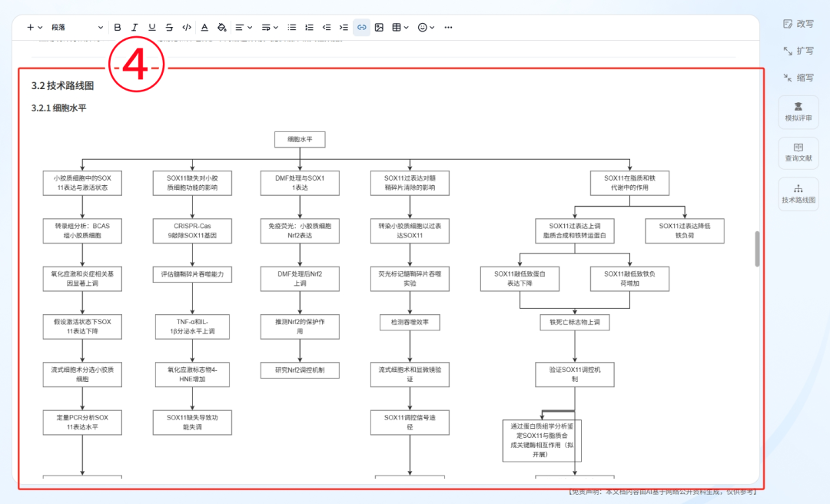Increase the indent level
The height and width of the screenshot is (504, 830).
click(x=344, y=28)
